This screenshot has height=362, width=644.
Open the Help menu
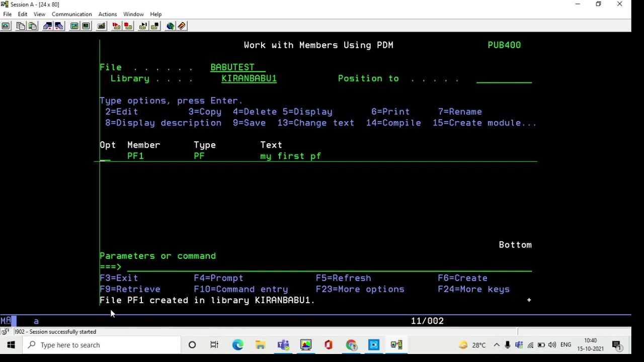(x=156, y=14)
